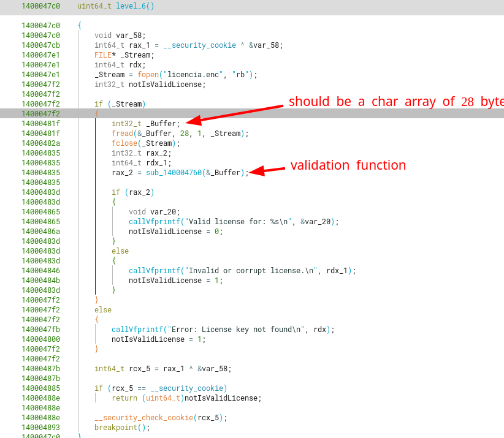Click address 1400047cb in the gutter
Image resolution: width=504 pixels, height=438 pixels.
tap(40, 45)
